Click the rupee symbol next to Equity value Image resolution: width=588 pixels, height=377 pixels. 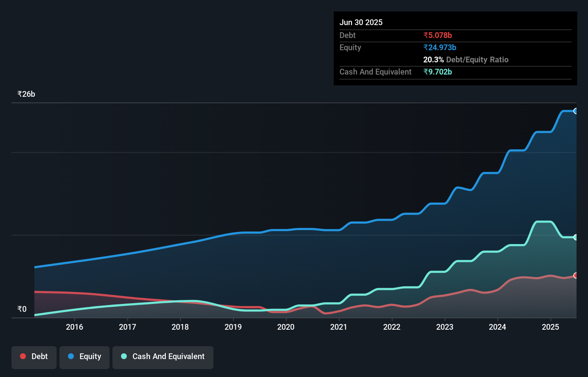click(426, 47)
